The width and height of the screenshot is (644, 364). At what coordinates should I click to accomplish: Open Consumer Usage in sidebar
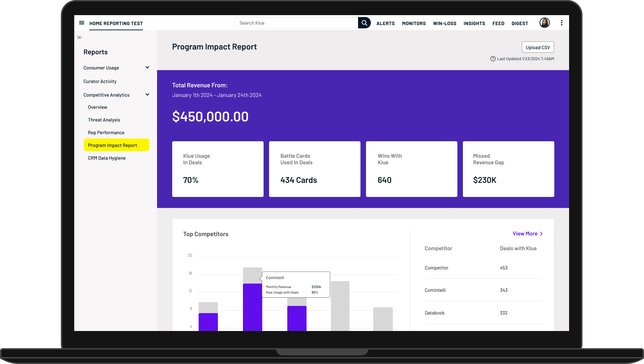click(101, 68)
